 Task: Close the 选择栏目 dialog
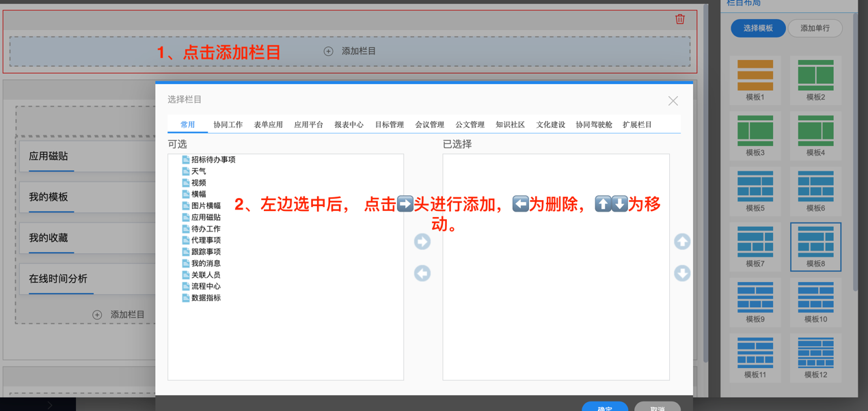point(673,101)
